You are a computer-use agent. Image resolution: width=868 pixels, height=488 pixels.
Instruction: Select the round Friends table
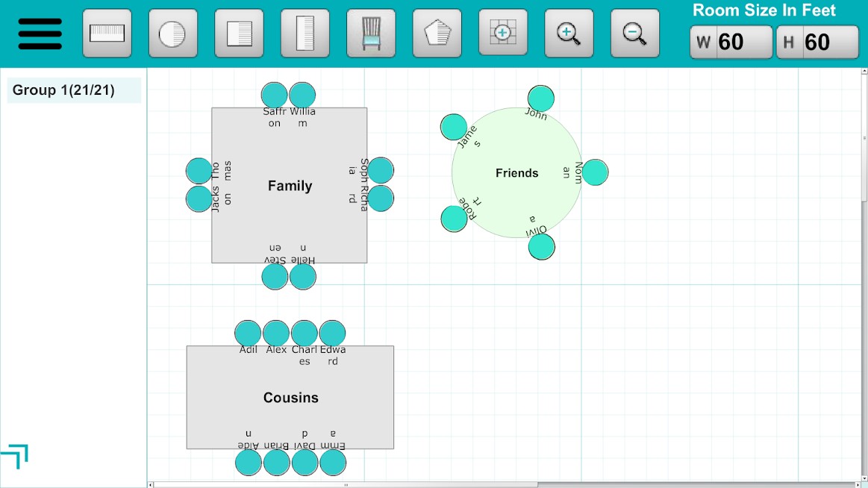516,173
